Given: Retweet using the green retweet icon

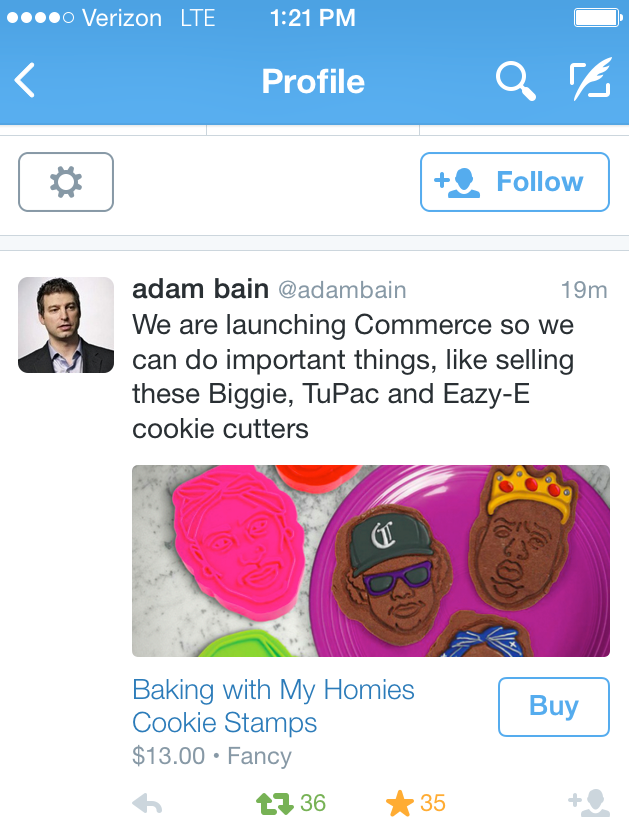Looking at the screenshot, I should point(274,804).
